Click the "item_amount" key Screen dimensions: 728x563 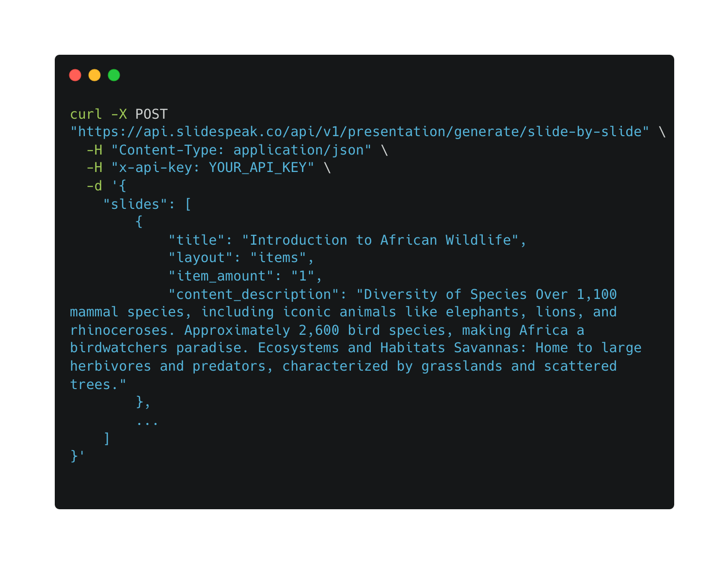coord(221,276)
